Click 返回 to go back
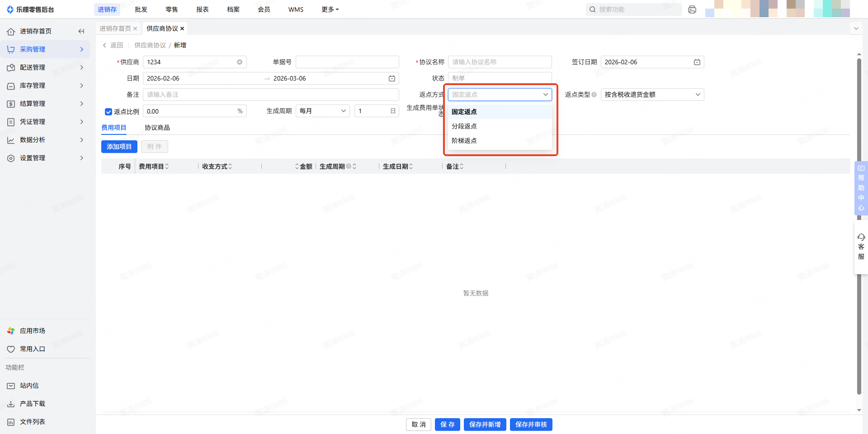The image size is (868, 434). [113, 45]
